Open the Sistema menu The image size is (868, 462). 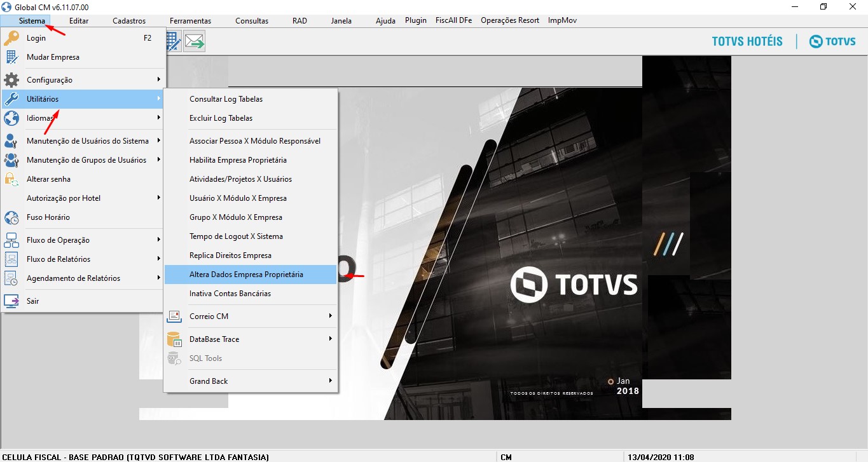click(x=32, y=21)
